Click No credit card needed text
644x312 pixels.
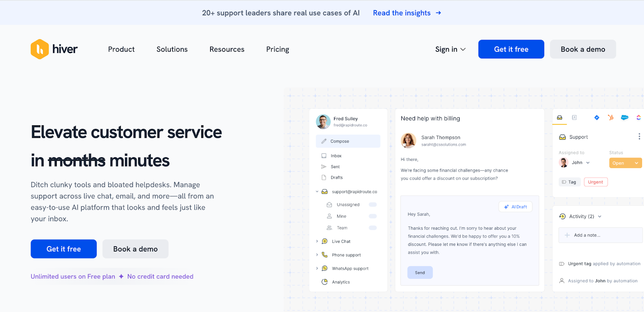pos(160,277)
